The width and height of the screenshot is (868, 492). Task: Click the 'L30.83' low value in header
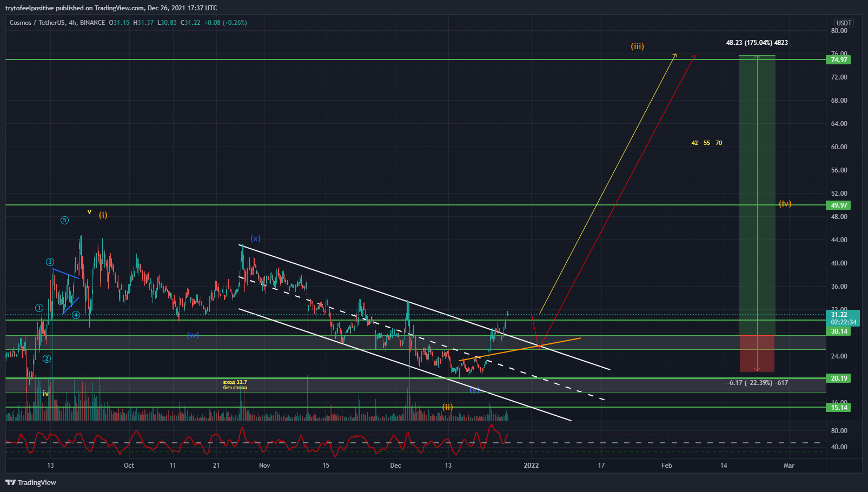pyautogui.click(x=167, y=23)
